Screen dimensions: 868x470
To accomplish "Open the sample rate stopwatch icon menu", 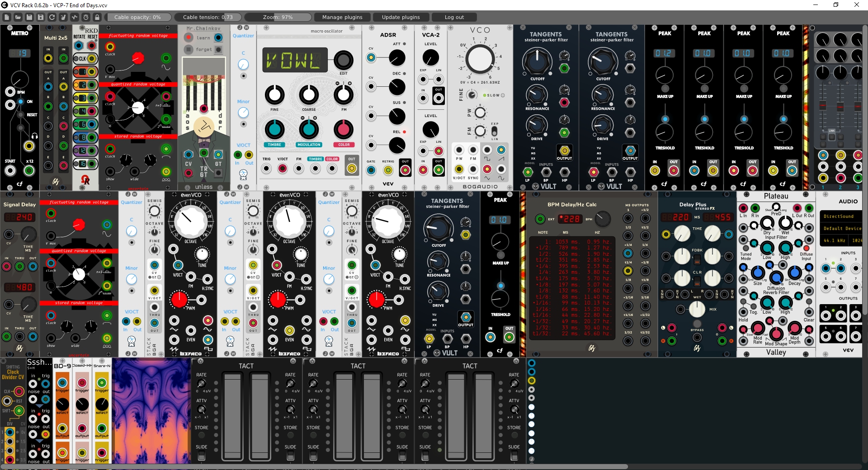I will tap(86, 17).
